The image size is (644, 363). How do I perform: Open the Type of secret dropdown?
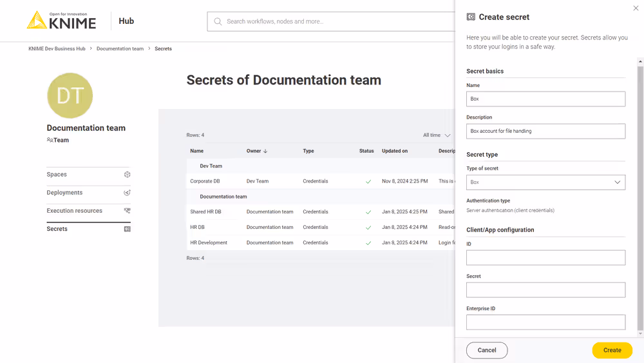pos(546,182)
